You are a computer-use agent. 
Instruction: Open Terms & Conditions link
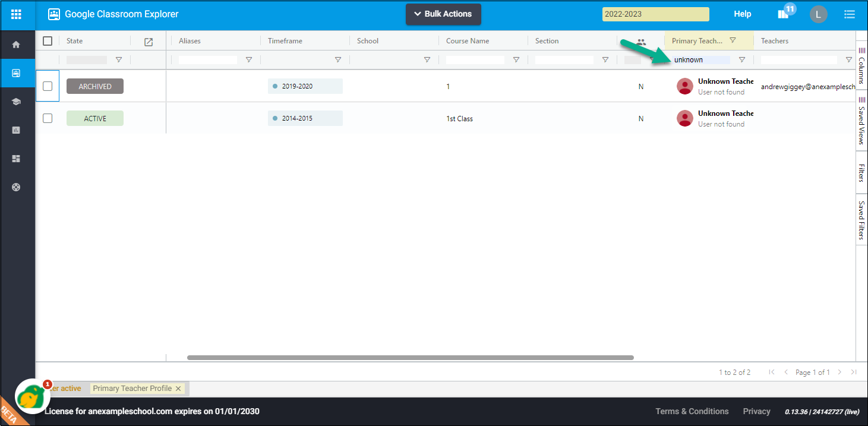[692, 411]
